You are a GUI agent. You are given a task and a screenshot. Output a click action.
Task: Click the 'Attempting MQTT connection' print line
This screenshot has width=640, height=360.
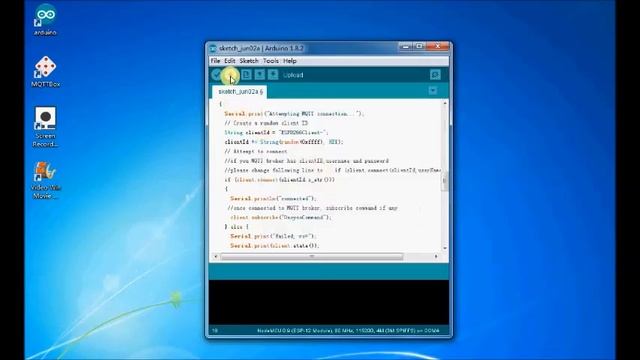[294, 113]
